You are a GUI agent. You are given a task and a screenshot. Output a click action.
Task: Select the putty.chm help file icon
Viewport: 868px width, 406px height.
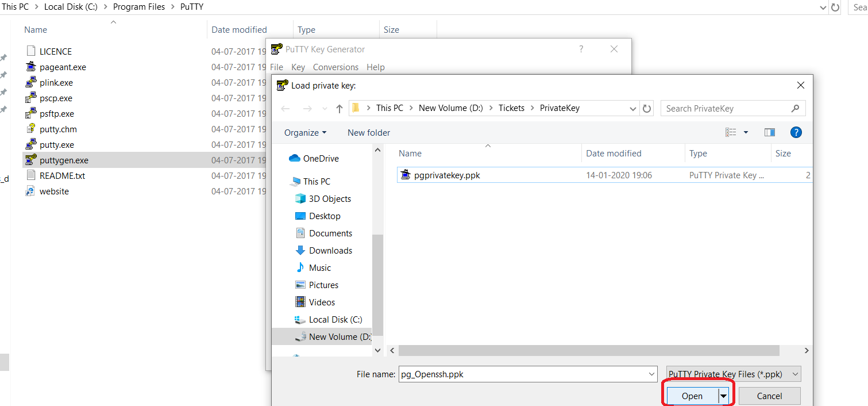click(31, 129)
